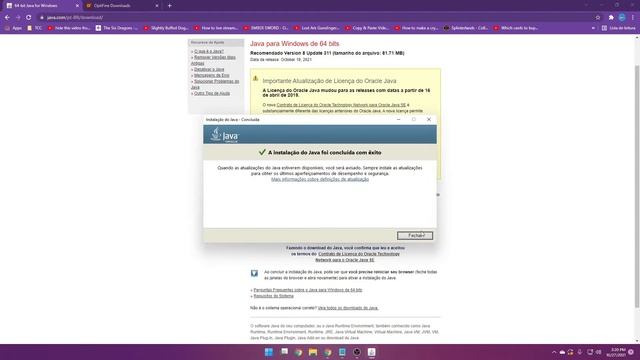Open the notification icon at the taskbar end
Image resolution: width=640 pixels, height=360 pixels.
tap(631, 352)
